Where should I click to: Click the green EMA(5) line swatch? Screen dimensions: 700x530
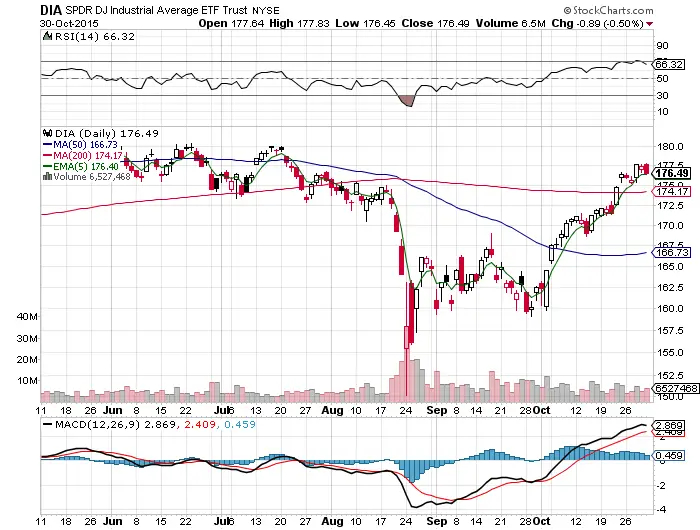pos(47,167)
